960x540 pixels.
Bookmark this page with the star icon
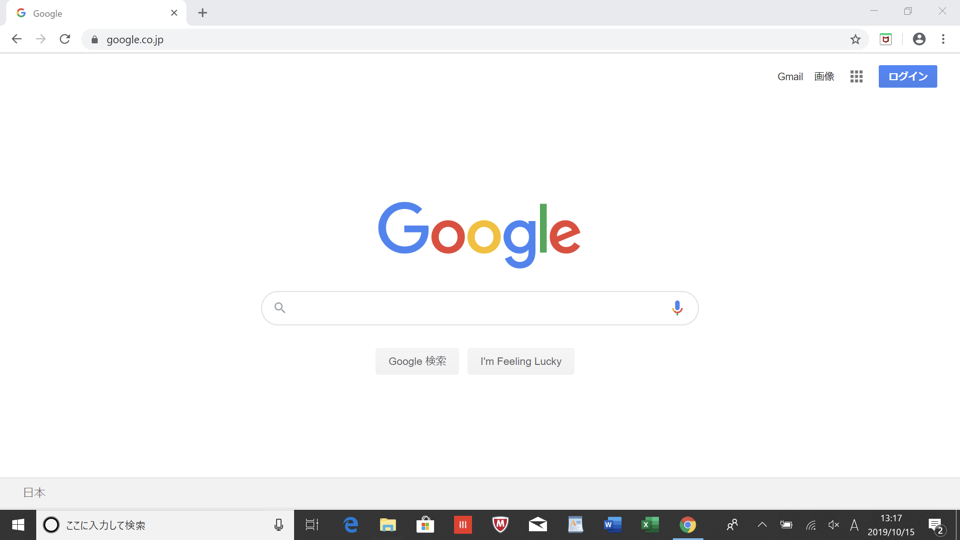[855, 39]
